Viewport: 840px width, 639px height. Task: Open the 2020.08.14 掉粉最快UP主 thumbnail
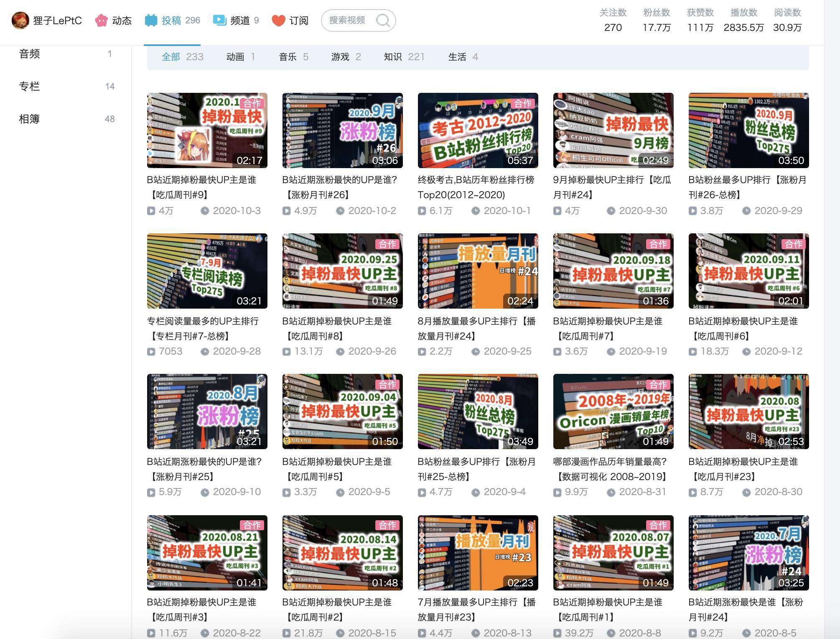pyautogui.click(x=343, y=553)
